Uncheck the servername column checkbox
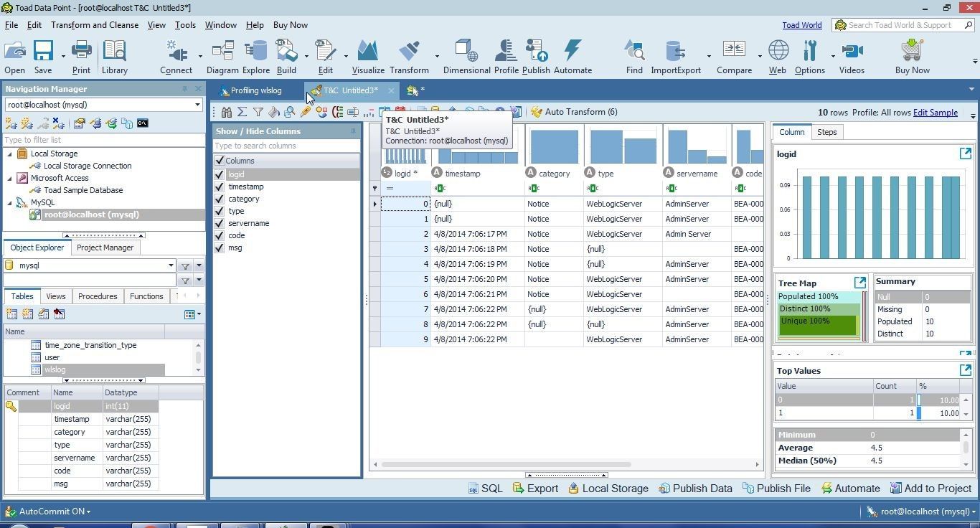Screen dimensions: 980x528 220,223
